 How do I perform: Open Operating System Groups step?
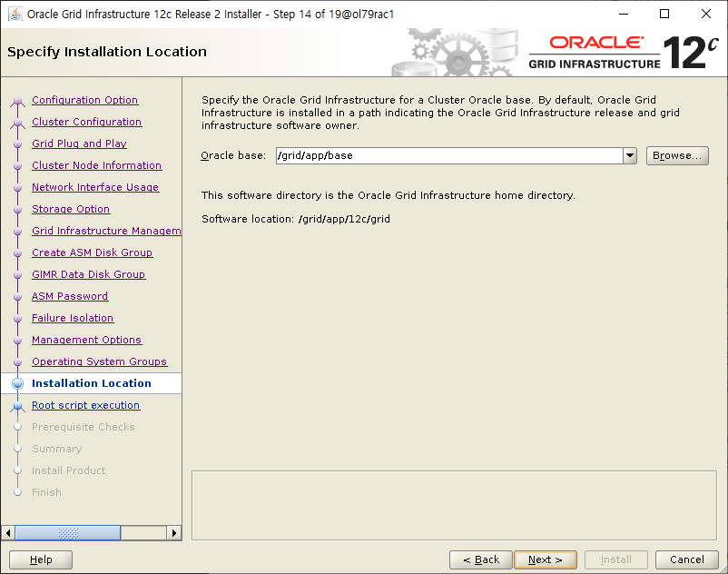(99, 361)
